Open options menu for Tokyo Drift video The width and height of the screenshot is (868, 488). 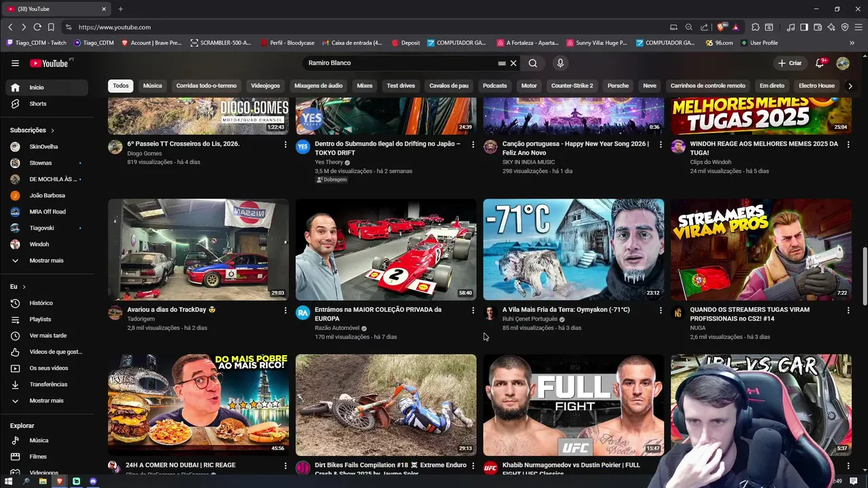coord(473,144)
